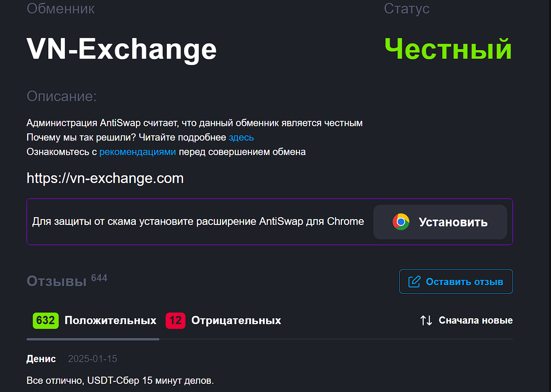Click the "VN-Exchange" heading
The image size is (551, 392).
click(121, 49)
